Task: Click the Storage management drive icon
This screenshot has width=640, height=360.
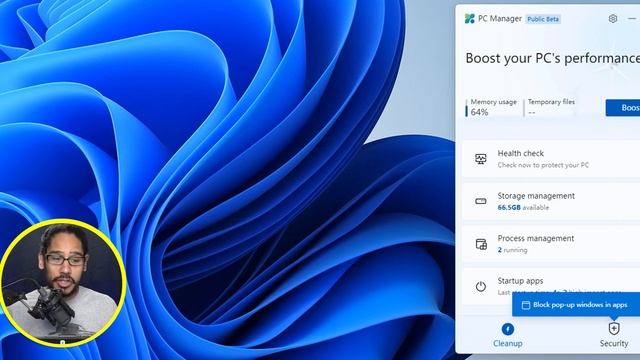Action: click(481, 201)
